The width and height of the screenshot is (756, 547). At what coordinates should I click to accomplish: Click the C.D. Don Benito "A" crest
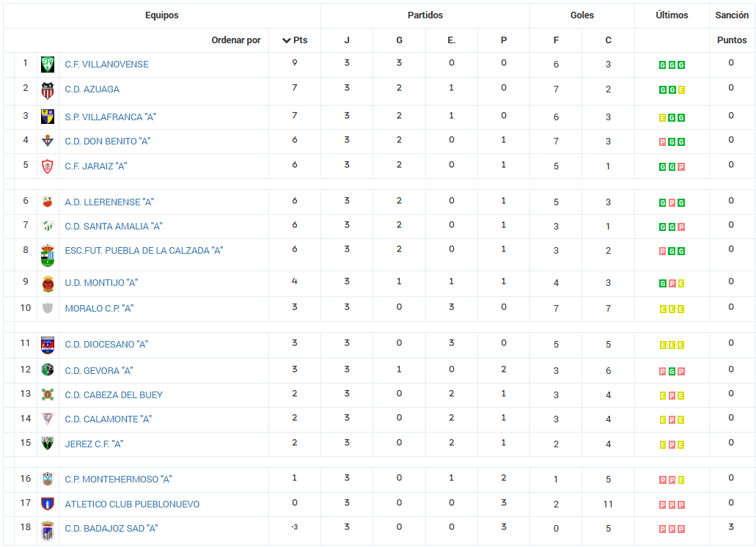(47, 142)
